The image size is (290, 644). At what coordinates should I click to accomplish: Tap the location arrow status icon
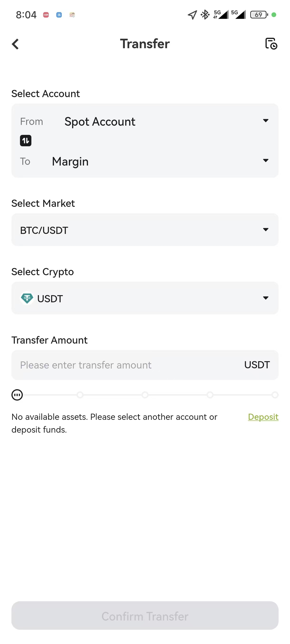tap(192, 15)
